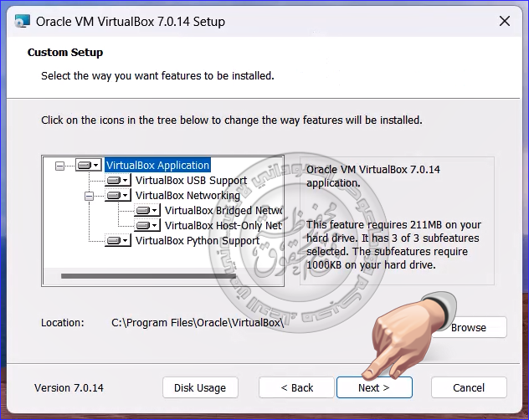Viewport: 529px width, 420px height.
Task: Select the VirtualBox Application tree label
Action: 157,166
